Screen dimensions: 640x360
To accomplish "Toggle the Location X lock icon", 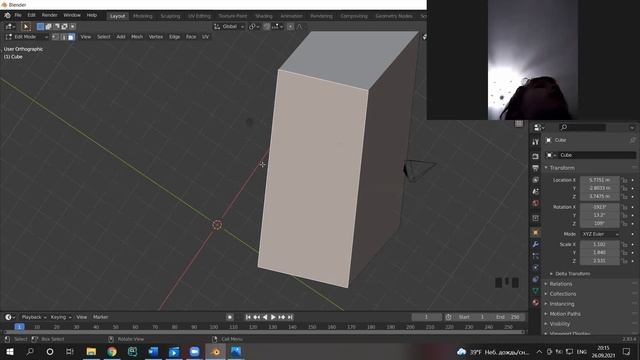I will tap(624, 180).
